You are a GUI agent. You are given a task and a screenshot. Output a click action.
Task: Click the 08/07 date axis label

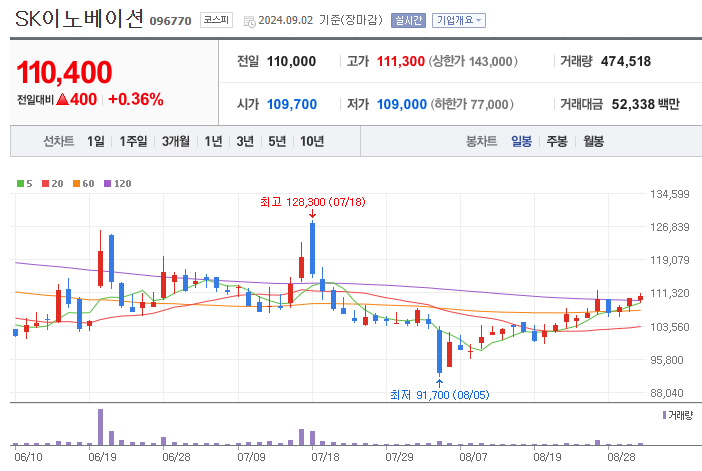coord(473,457)
